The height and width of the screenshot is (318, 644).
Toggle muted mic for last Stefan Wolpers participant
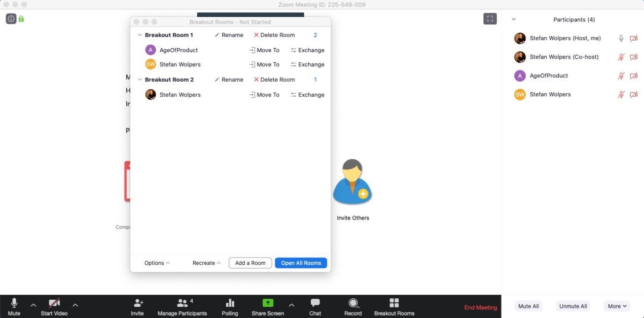621,94
